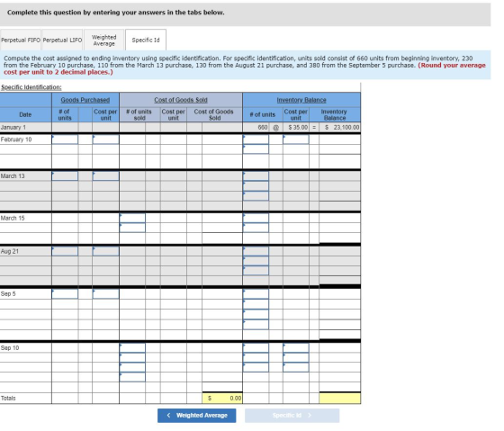The image size is (504, 431).
Task: Select March 15 first units sold field
Action: click(132, 218)
